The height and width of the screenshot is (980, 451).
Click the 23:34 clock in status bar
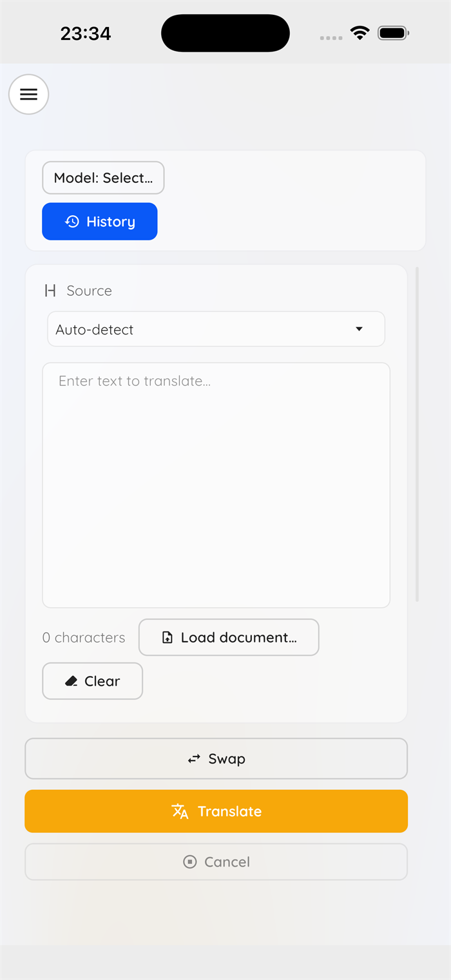coord(86,34)
